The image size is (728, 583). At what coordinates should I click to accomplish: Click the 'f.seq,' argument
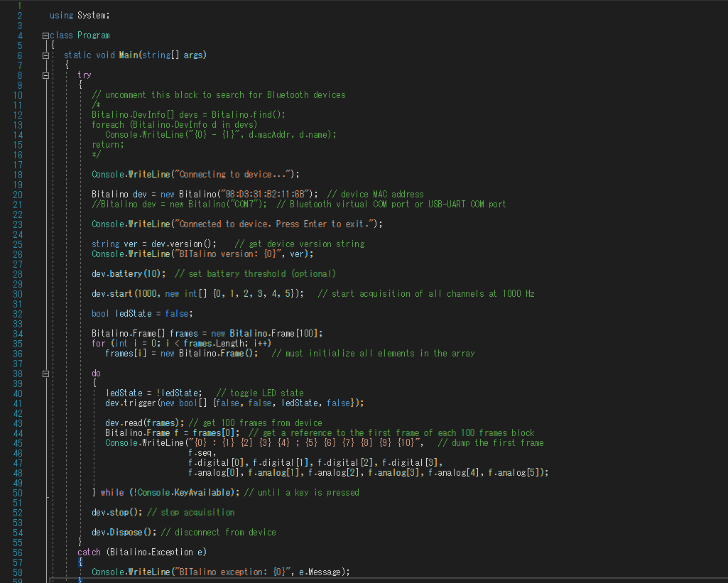[202, 453]
